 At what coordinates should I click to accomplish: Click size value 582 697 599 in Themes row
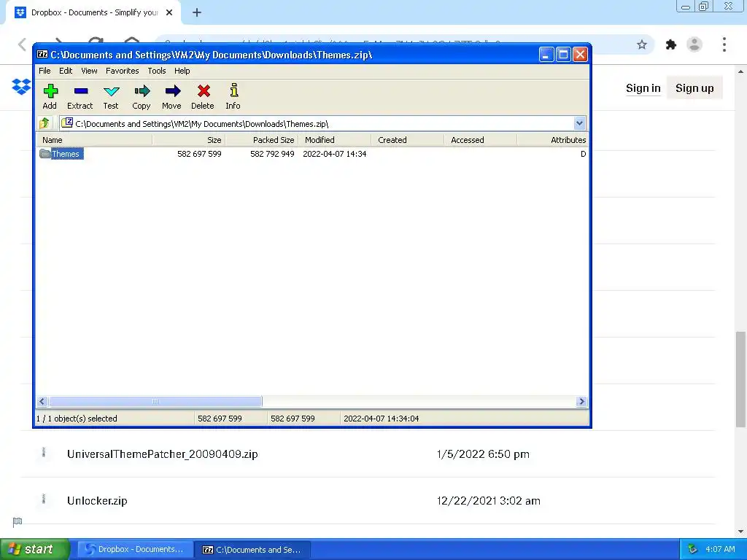point(199,154)
